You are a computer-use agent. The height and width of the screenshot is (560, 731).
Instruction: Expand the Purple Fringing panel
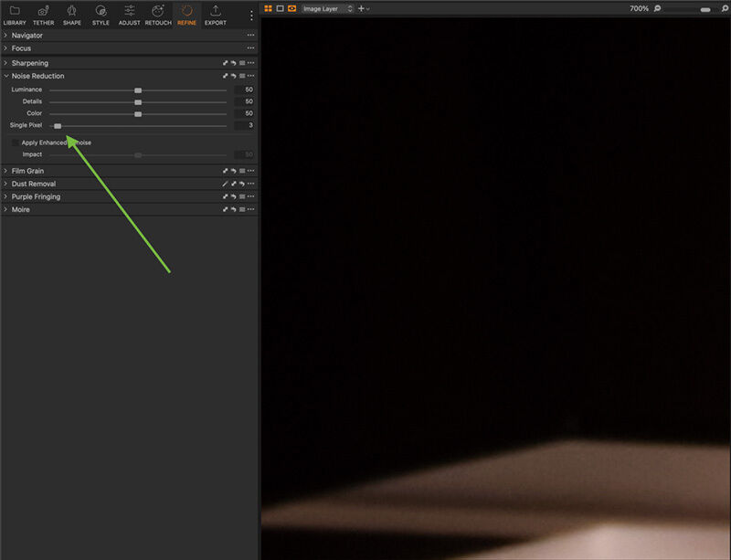pos(5,196)
